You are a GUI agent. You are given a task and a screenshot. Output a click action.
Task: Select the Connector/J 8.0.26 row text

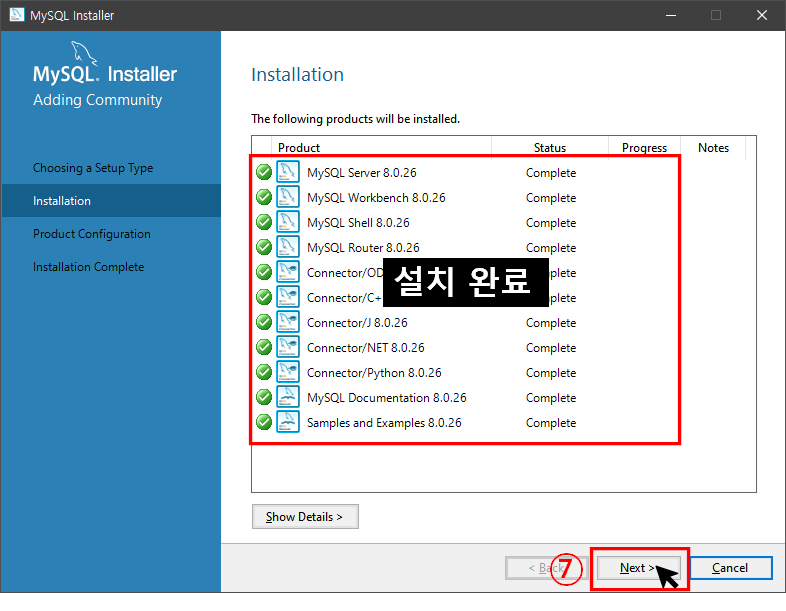tap(357, 323)
